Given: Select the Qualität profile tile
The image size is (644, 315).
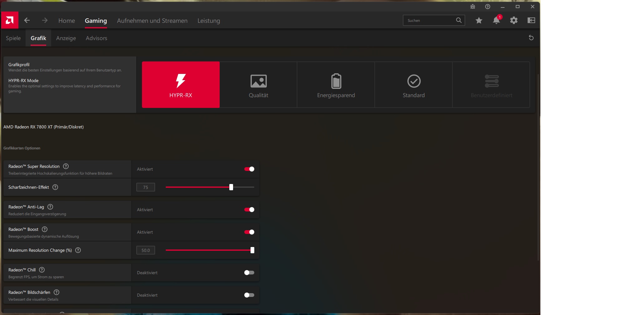Looking at the screenshot, I should pyautogui.click(x=258, y=85).
